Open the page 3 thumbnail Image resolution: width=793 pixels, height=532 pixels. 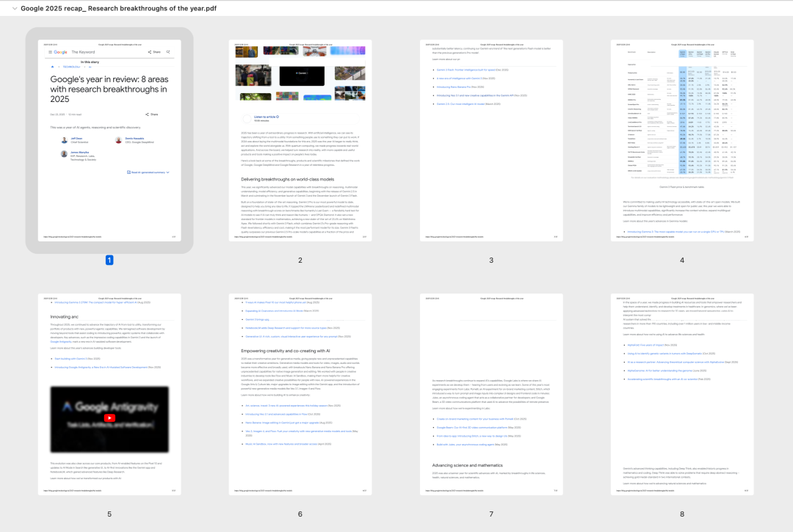(491, 140)
